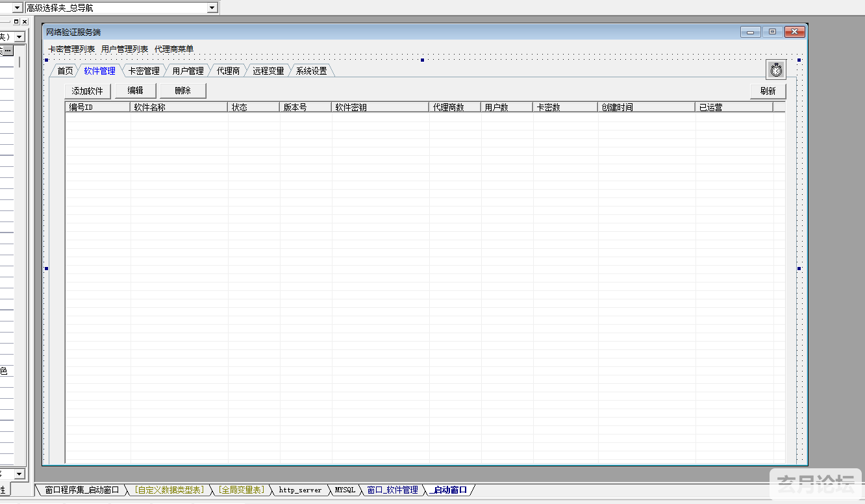Close the left property panel with its X icon
Viewport: 865px width, 504px height.
coord(25,21)
